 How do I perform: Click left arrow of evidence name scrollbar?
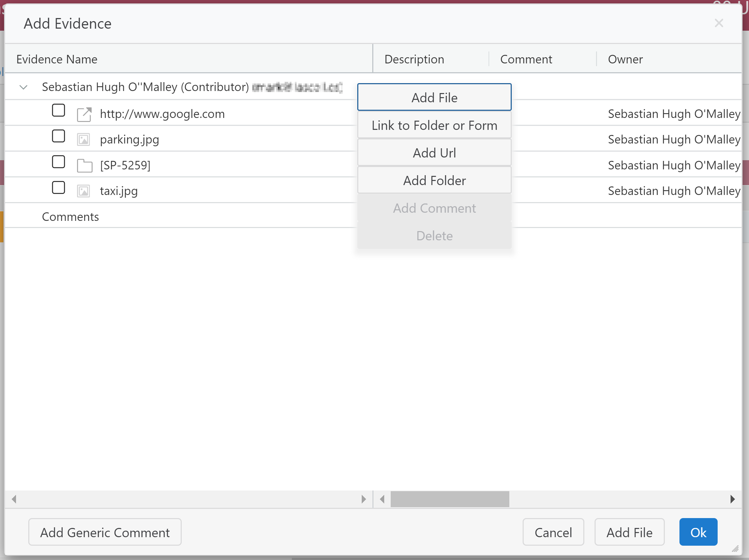tap(14, 499)
